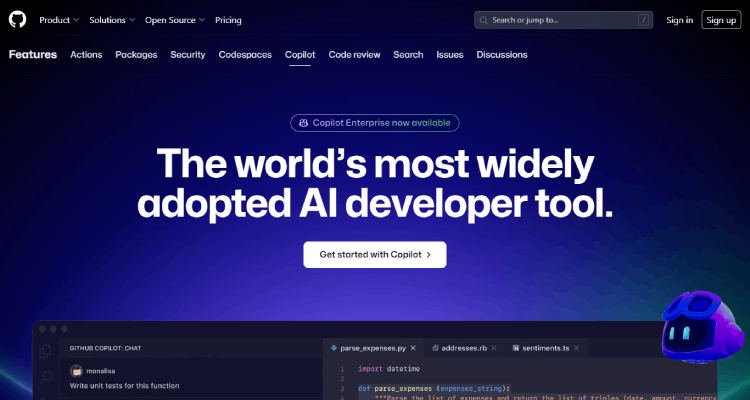Click the monalisa user avatar in chat
Image resolution: width=750 pixels, height=400 pixels.
click(x=76, y=371)
